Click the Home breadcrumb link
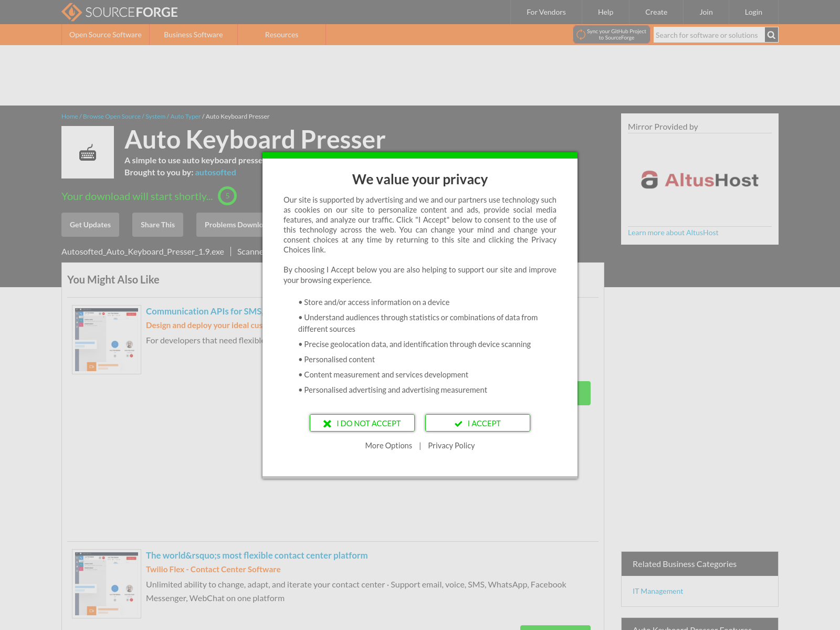The image size is (840, 630). point(69,117)
